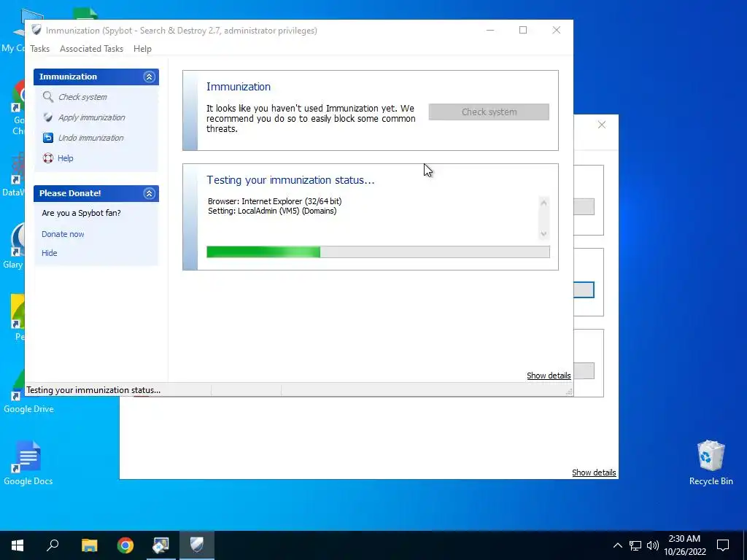Screen dimensions: 747x560
Task: Click Show details in the background window
Action: click(594, 472)
